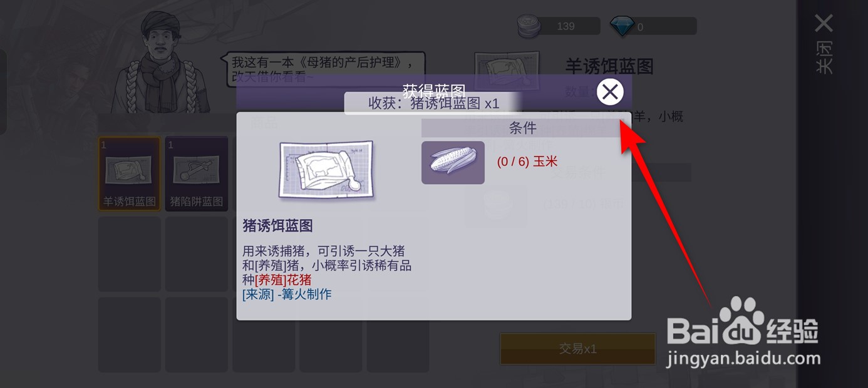Close the shop using the 关闭 X
The height and width of the screenshot is (388, 868).
(824, 43)
